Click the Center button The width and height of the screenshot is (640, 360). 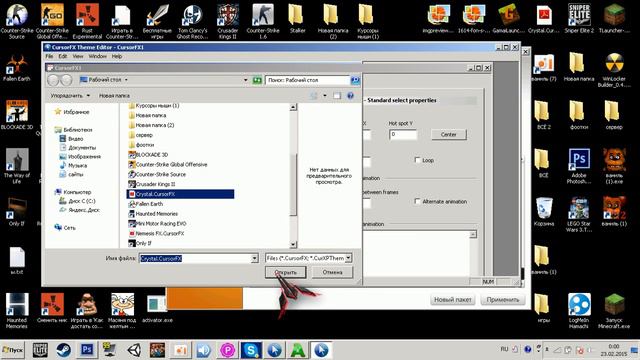point(449,134)
